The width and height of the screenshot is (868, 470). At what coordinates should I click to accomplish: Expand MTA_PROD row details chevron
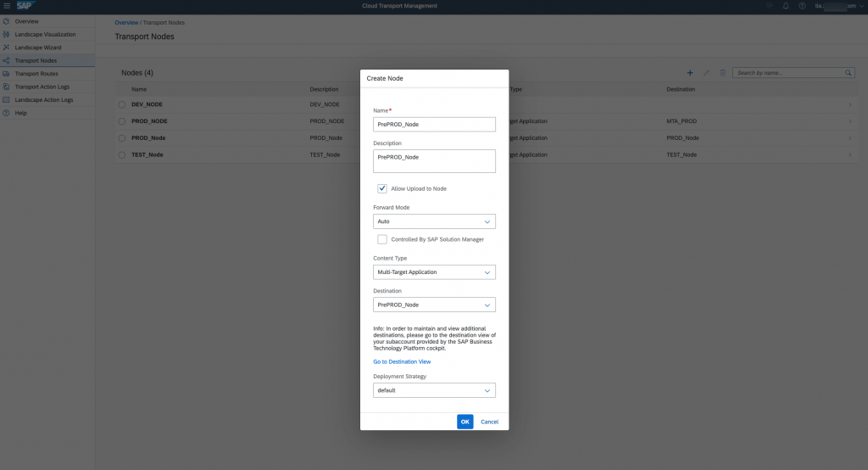(850, 121)
